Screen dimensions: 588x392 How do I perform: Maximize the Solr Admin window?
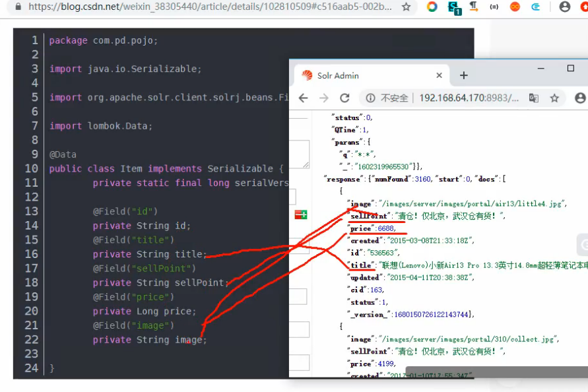(x=571, y=68)
